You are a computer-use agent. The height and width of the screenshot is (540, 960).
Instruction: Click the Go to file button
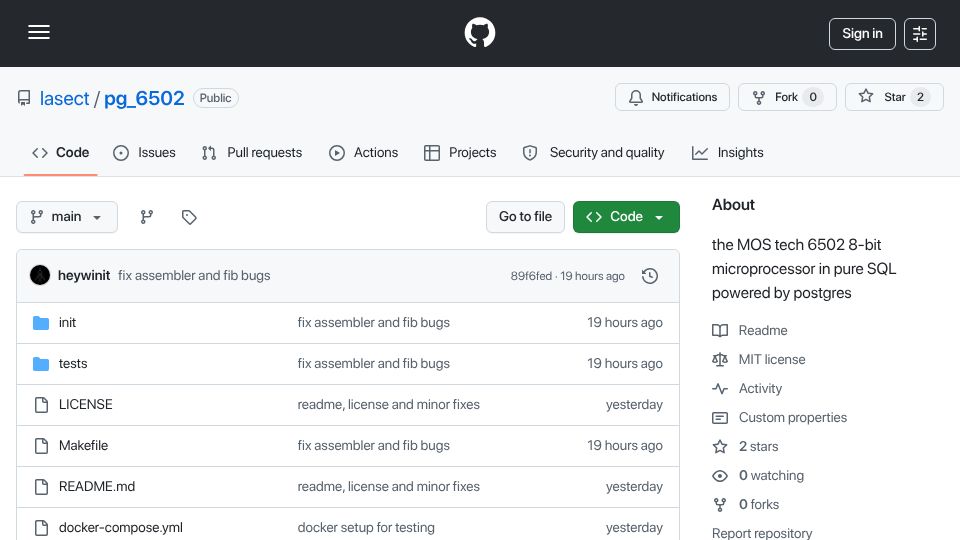(525, 217)
